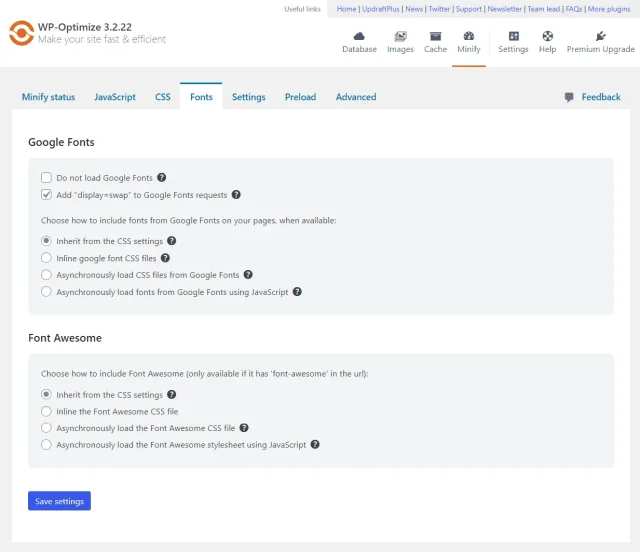Uncheck Add display=swap to Google Fonts requests

click(46, 195)
